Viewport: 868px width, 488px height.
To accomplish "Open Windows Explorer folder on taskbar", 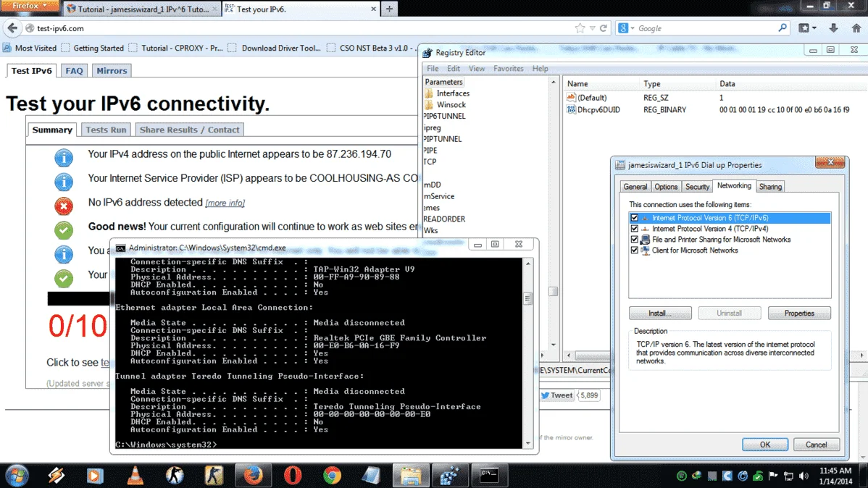I will pyautogui.click(x=411, y=475).
